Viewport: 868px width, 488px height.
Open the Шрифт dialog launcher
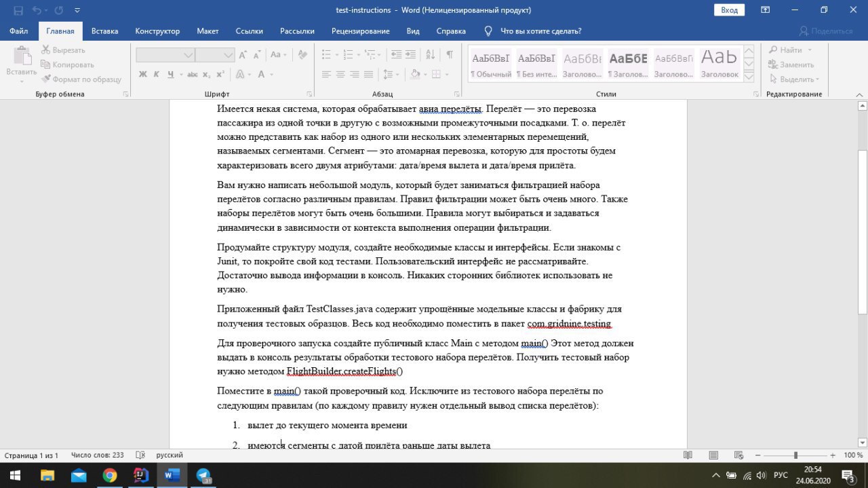coord(309,94)
